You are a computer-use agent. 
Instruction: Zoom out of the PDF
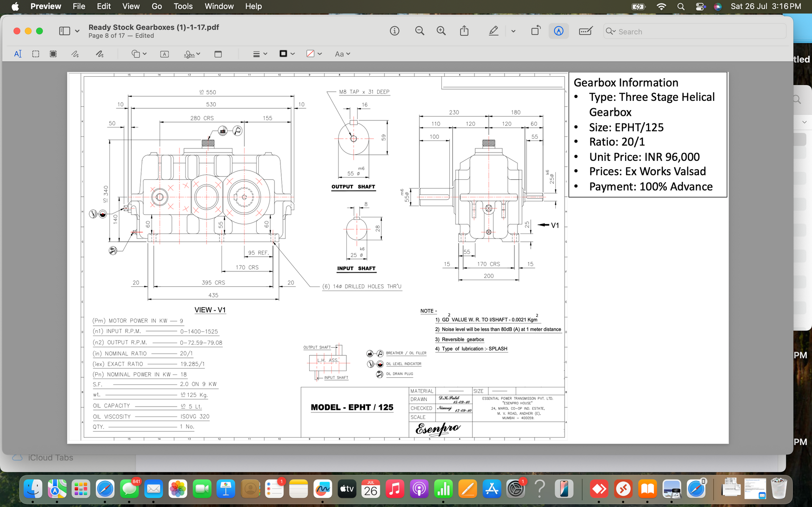(x=420, y=31)
